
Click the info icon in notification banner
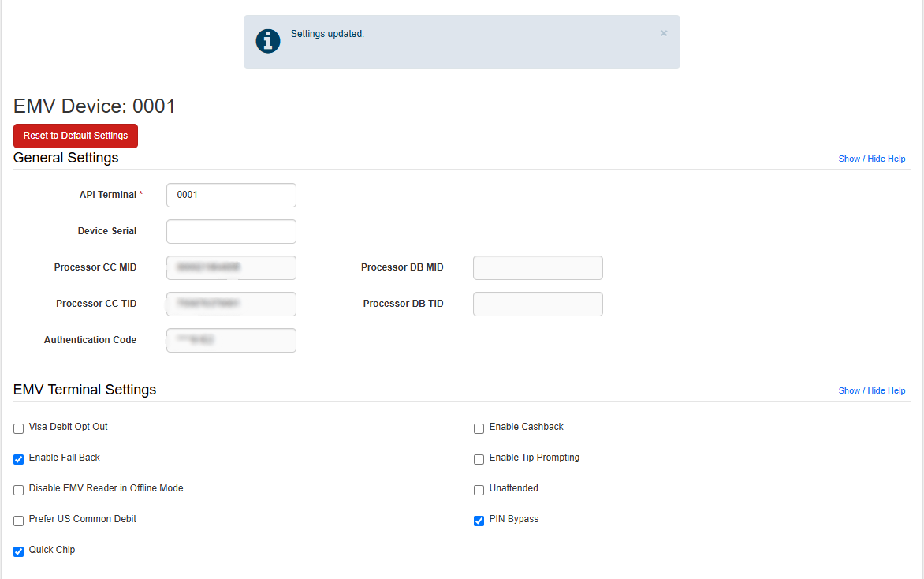click(268, 41)
